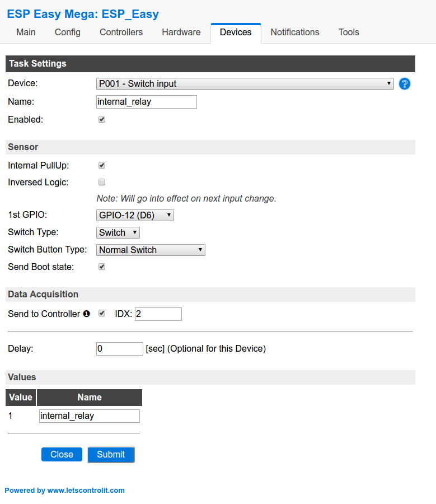Click the controller number 1 icon
The width and height of the screenshot is (436, 504).
click(x=86, y=314)
